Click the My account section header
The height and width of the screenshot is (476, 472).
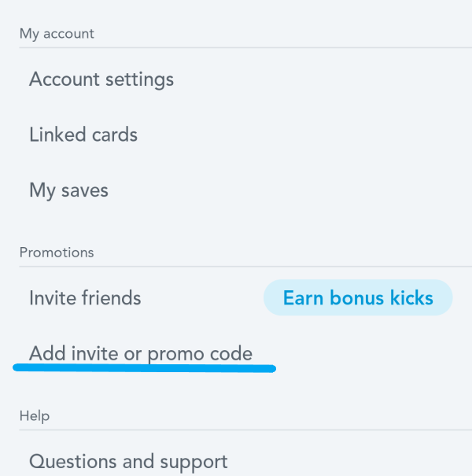(57, 34)
